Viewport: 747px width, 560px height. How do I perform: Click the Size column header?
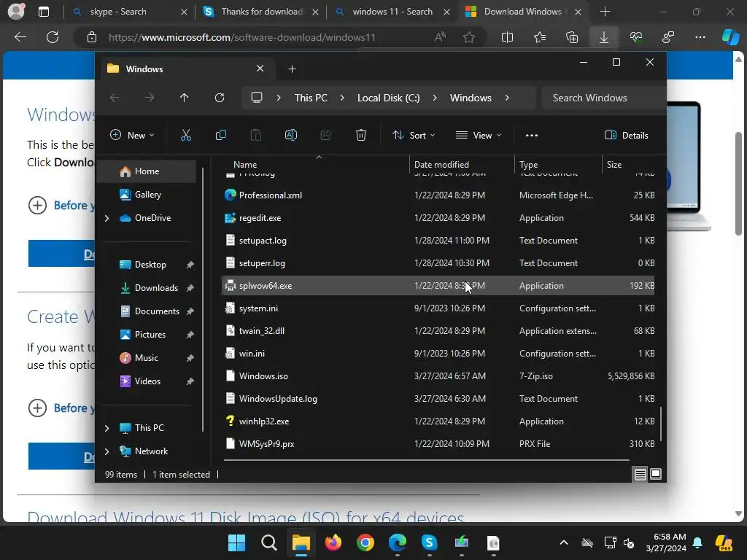tap(629, 165)
